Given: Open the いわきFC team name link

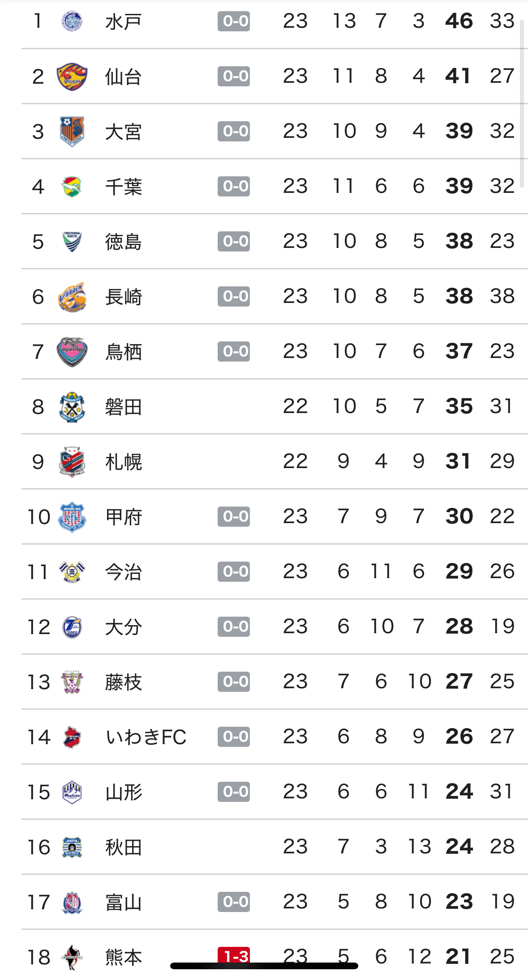Looking at the screenshot, I should tap(146, 737).
